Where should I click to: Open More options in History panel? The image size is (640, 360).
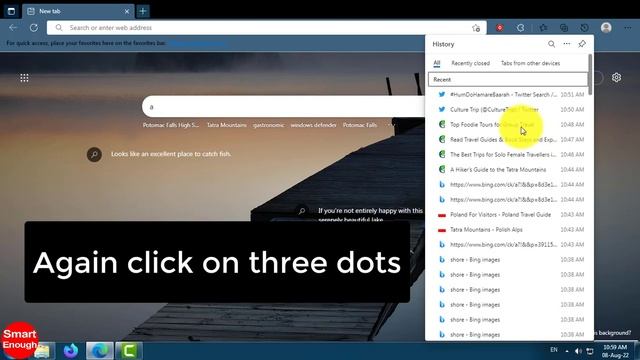[567, 44]
